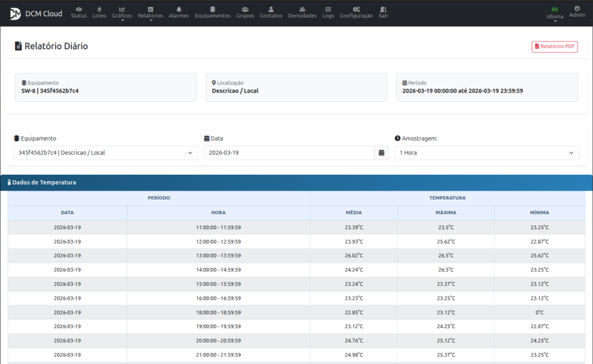Click the Relatórios PDF button

point(555,46)
